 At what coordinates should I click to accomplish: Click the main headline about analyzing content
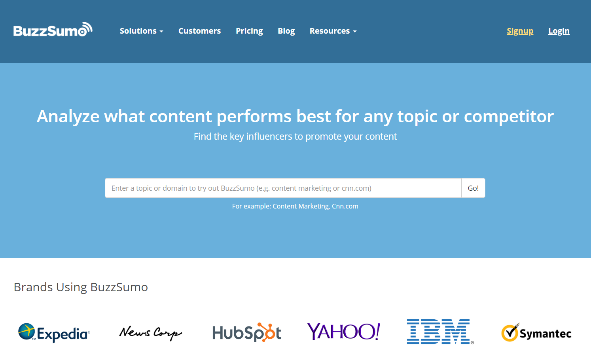[295, 116]
